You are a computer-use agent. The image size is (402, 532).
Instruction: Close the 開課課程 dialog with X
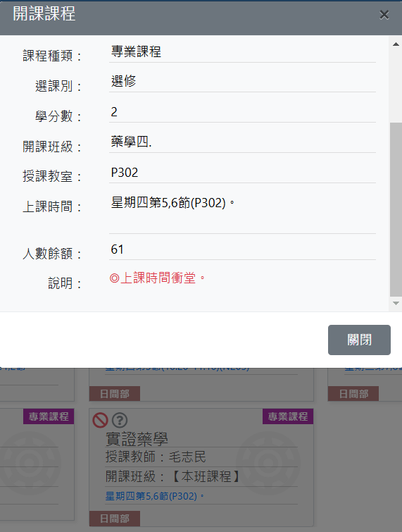[x=384, y=15]
